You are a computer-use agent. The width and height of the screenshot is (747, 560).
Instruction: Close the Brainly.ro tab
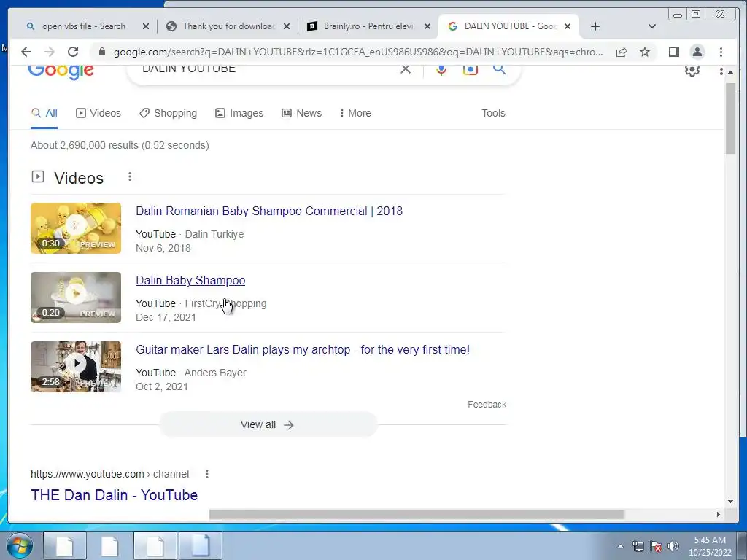pyautogui.click(x=427, y=26)
